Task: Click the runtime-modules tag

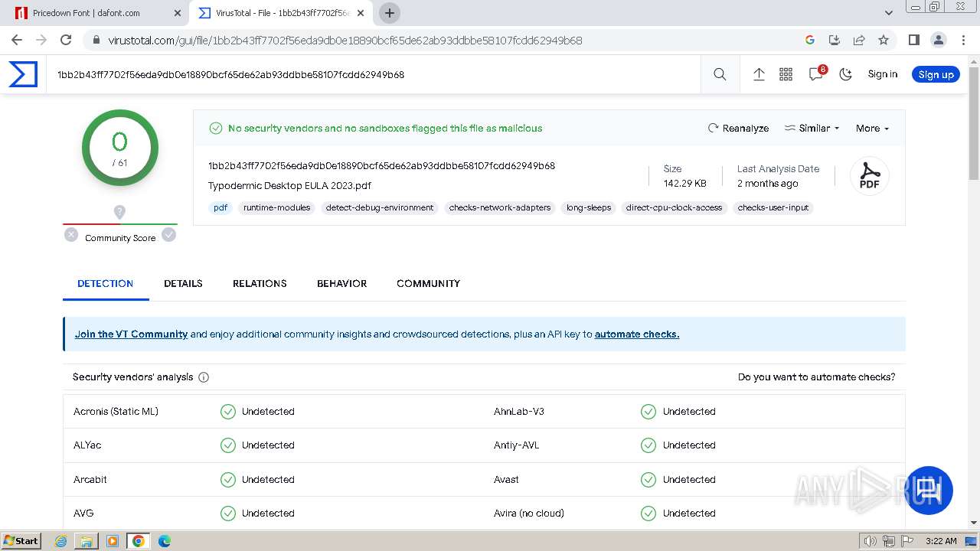Action: 277,207
